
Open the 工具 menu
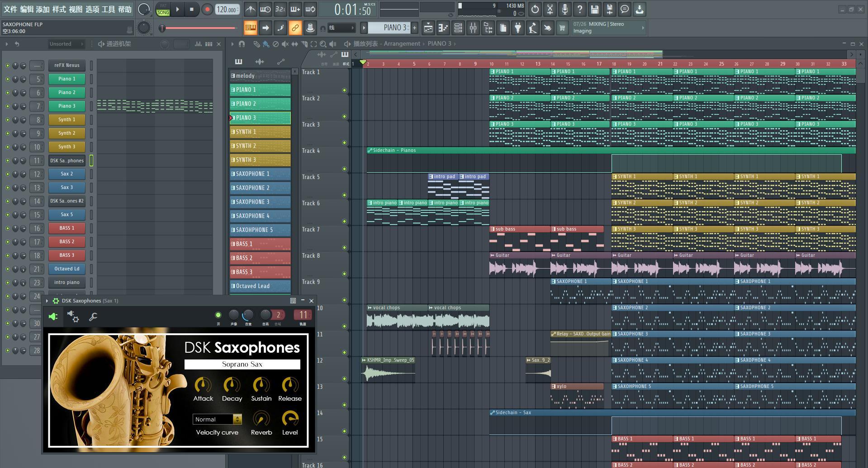click(108, 9)
